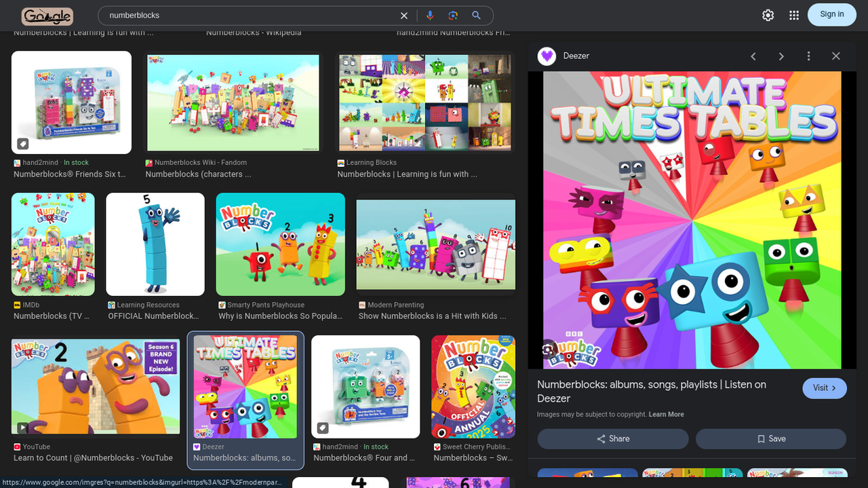Click 'Deezer' source name in preview header
The height and width of the screenshot is (488, 868).
coord(576,56)
